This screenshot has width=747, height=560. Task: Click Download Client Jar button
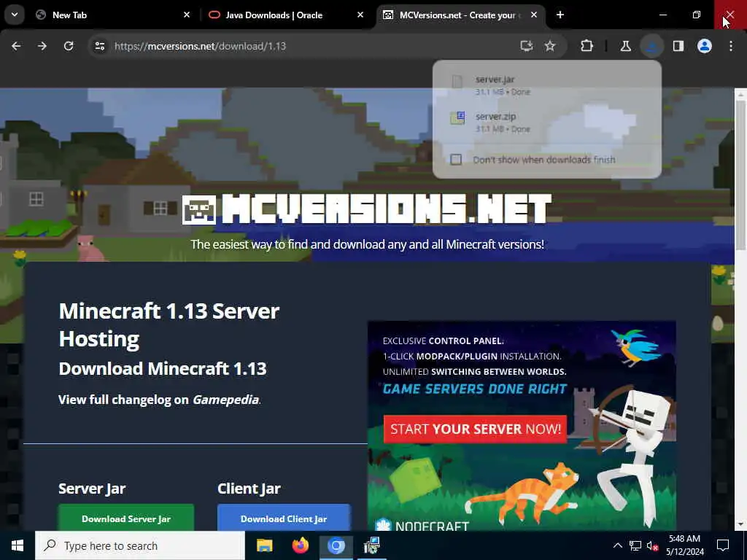[x=284, y=518]
